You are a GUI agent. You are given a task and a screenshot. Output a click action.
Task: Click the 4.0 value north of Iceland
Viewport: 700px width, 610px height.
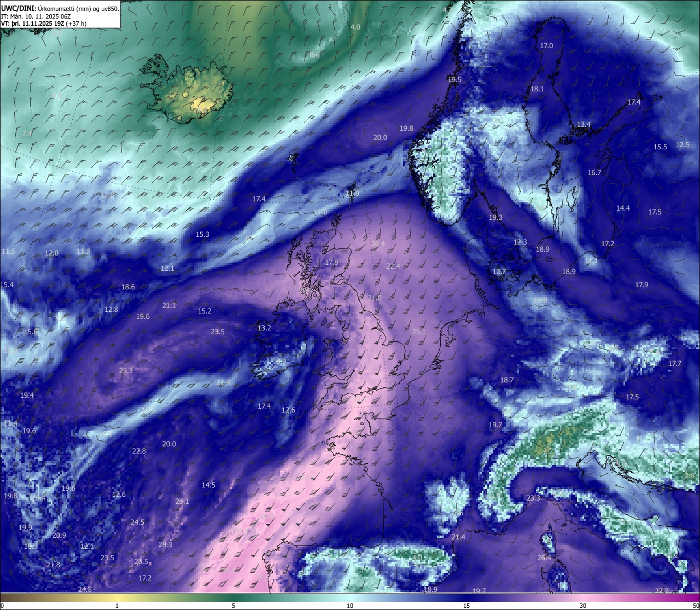[x=355, y=27]
